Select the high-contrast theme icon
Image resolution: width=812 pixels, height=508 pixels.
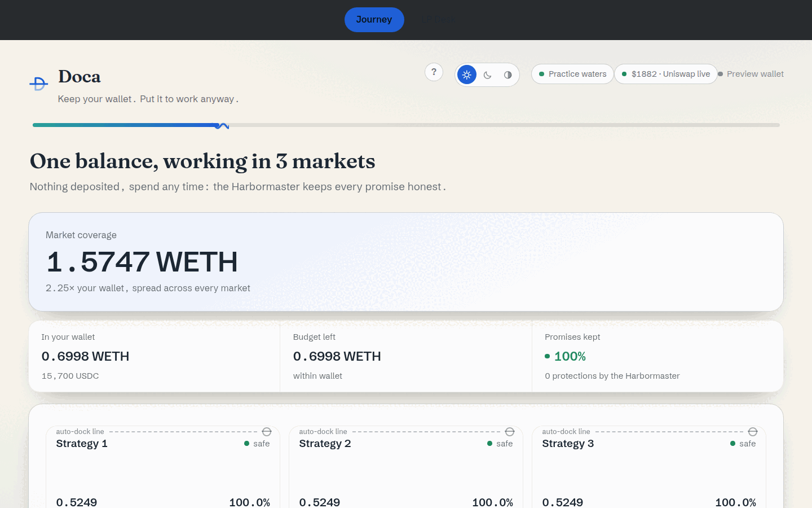[x=508, y=75]
